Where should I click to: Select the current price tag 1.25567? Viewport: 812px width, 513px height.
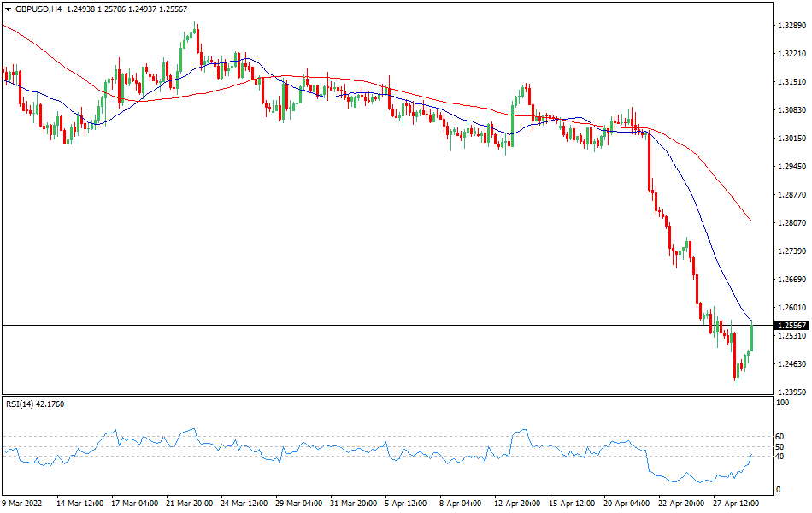click(791, 326)
